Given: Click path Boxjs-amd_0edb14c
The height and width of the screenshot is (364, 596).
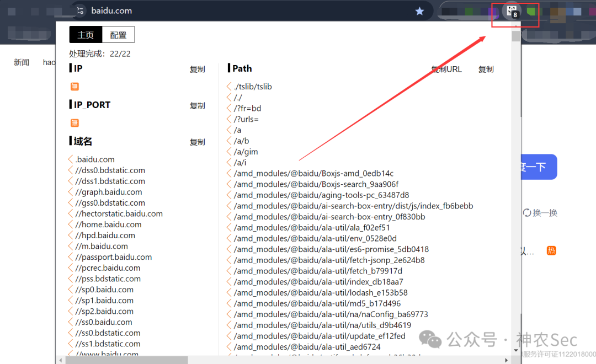Looking at the screenshot, I should 313,174.
